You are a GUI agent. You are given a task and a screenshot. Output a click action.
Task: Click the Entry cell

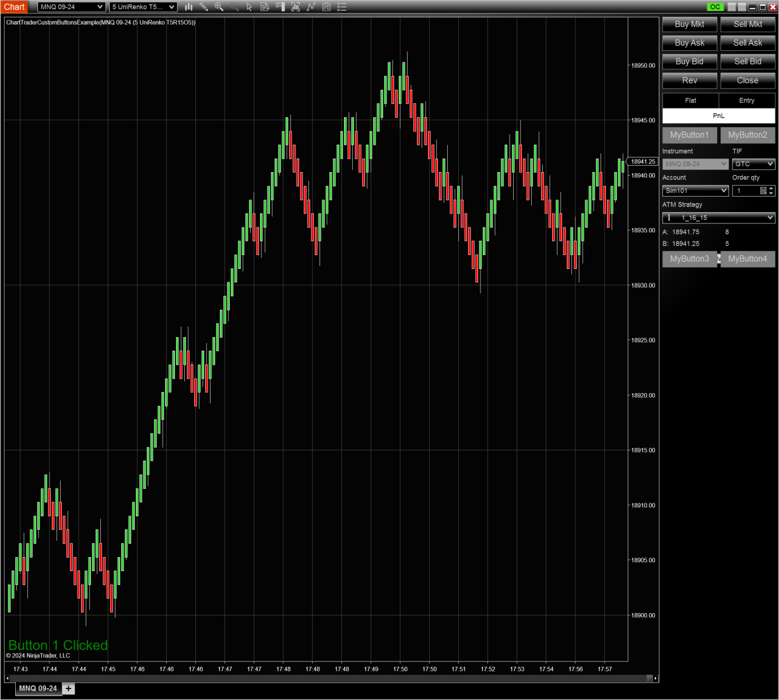(x=747, y=101)
